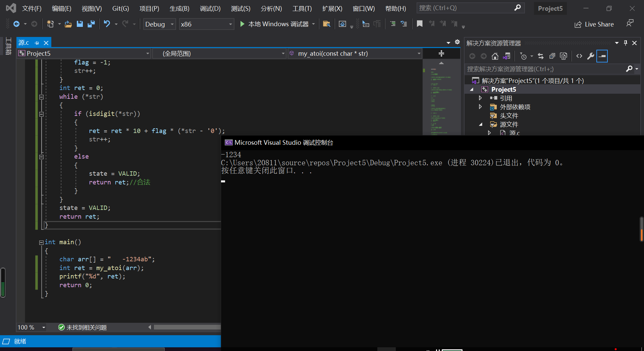The width and height of the screenshot is (644, 351).
Task: Open file using the folder icon
Action: (68, 24)
